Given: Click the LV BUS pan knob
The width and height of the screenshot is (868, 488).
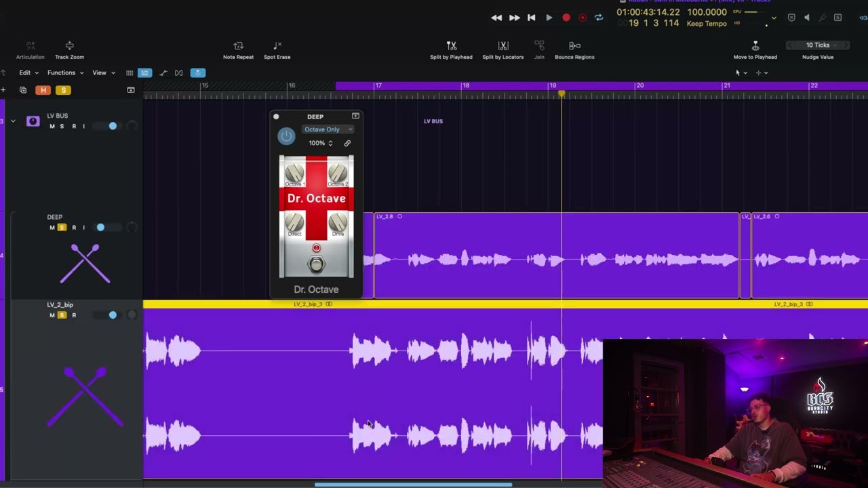Looking at the screenshot, I should click(132, 126).
